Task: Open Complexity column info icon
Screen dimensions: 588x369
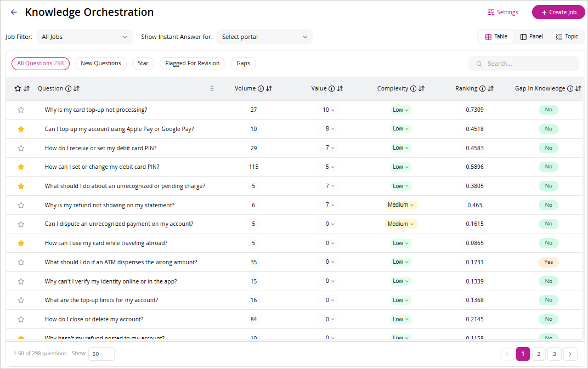Action: click(413, 88)
